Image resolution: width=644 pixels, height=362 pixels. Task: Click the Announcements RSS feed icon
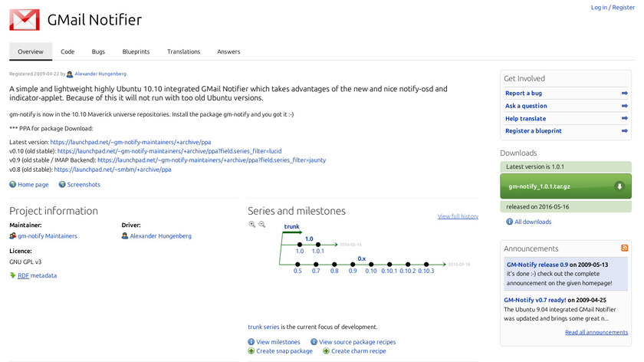(x=624, y=248)
